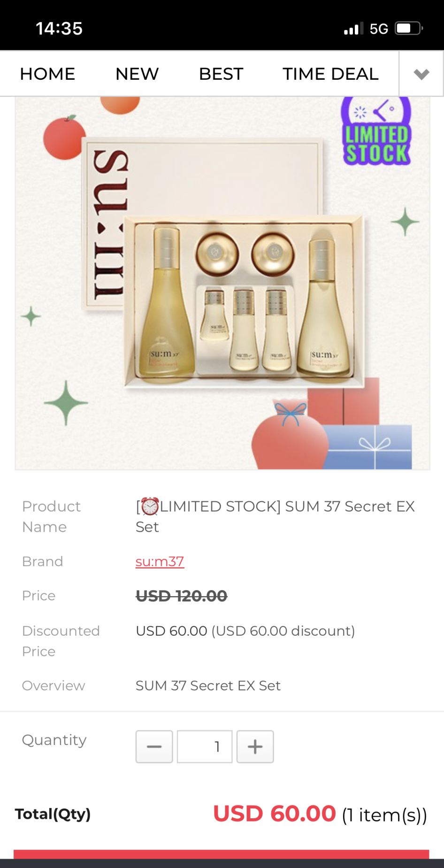This screenshot has height=868, width=444.
Task: Tap the red USD 60.00 total price
Action: pyautogui.click(x=275, y=814)
